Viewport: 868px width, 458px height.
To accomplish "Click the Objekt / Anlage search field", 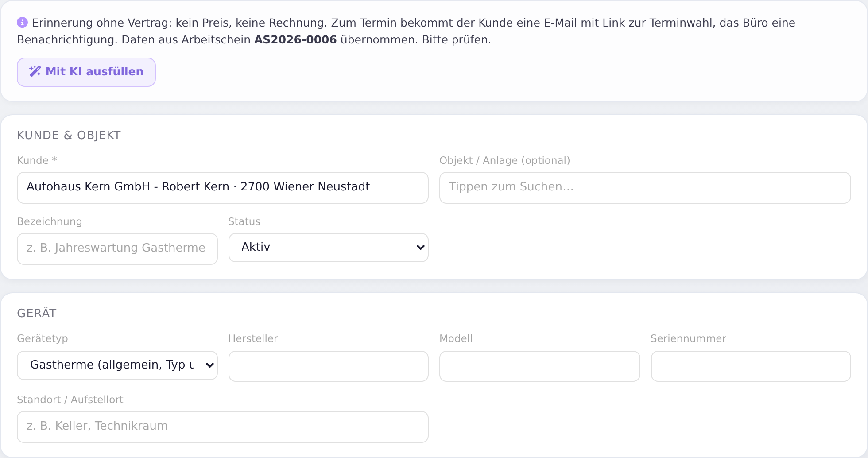I will [x=645, y=188].
